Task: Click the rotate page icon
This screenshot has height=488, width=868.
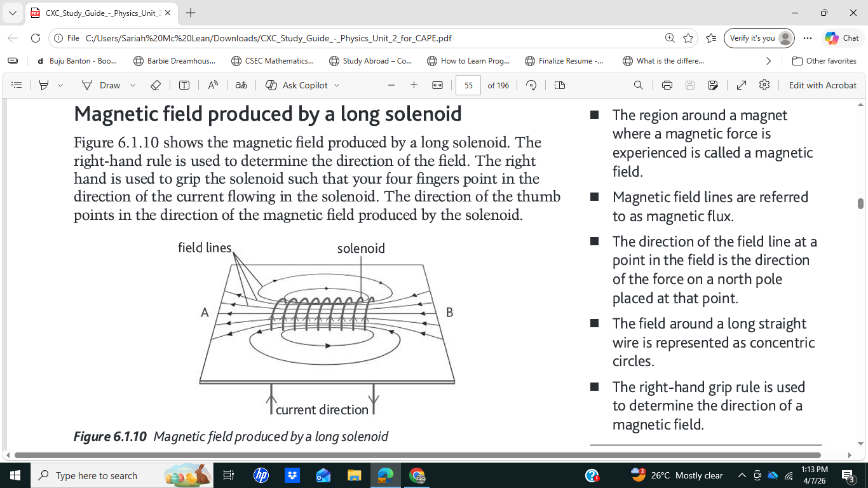Action: pyautogui.click(x=532, y=85)
